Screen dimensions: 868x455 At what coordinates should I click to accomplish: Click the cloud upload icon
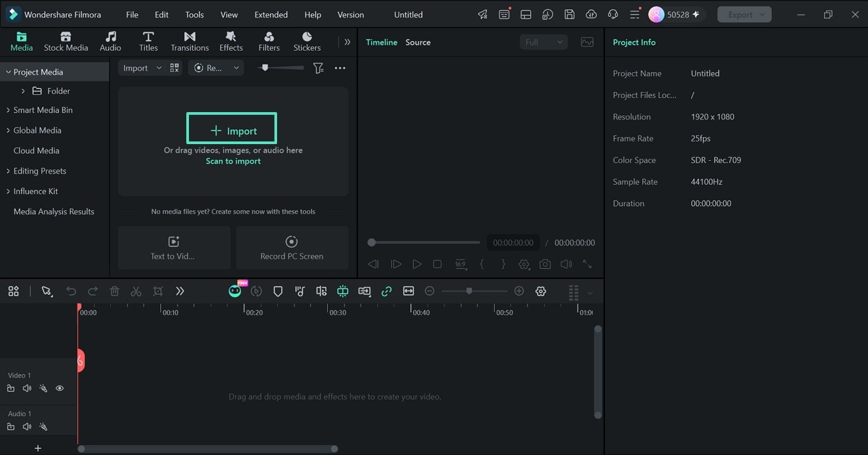click(591, 15)
